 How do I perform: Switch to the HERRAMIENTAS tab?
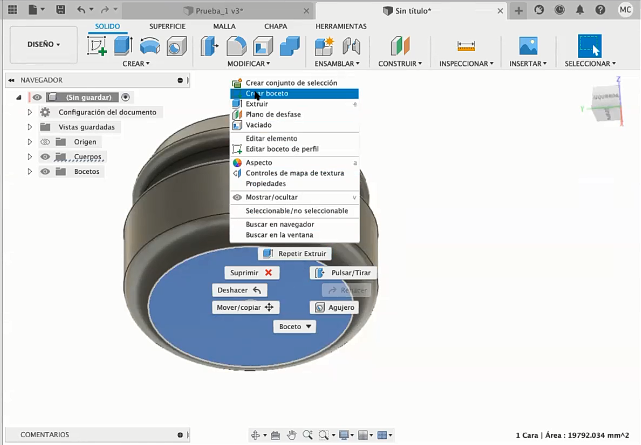coord(341,26)
